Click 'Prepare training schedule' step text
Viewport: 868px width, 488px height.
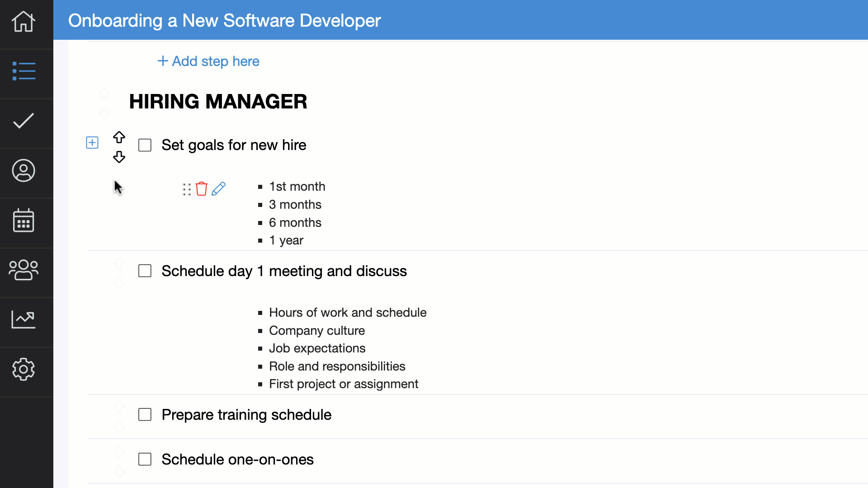[x=246, y=415]
